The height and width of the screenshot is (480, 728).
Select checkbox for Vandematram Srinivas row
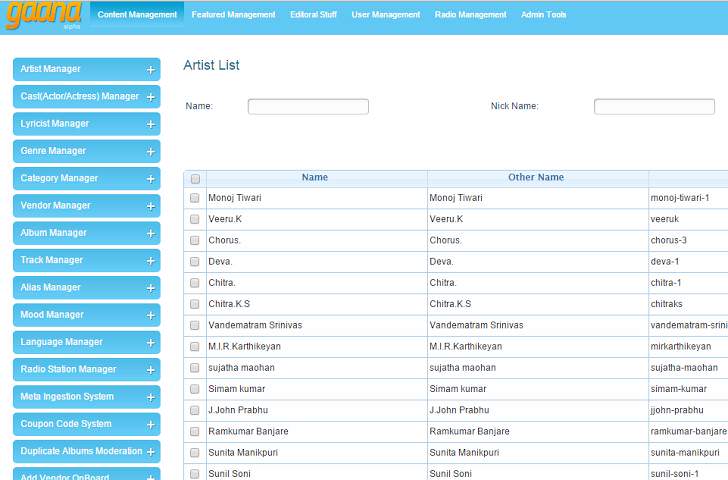195,325
